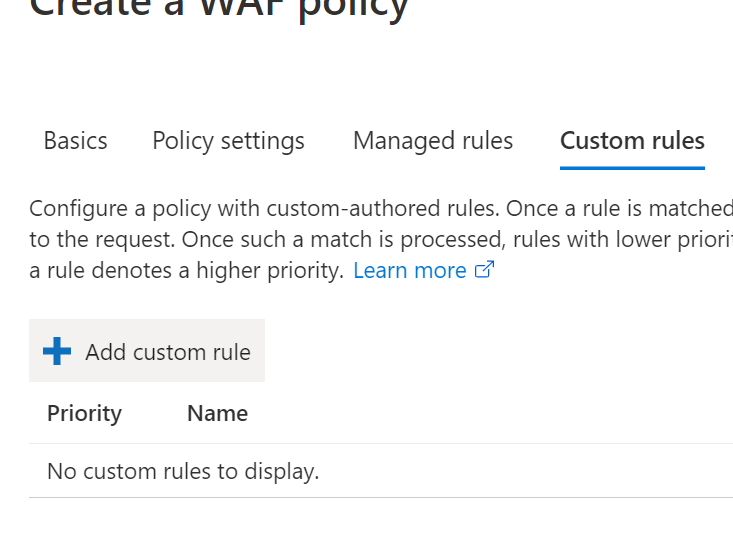Sort by the Name column header

(217, 413)
